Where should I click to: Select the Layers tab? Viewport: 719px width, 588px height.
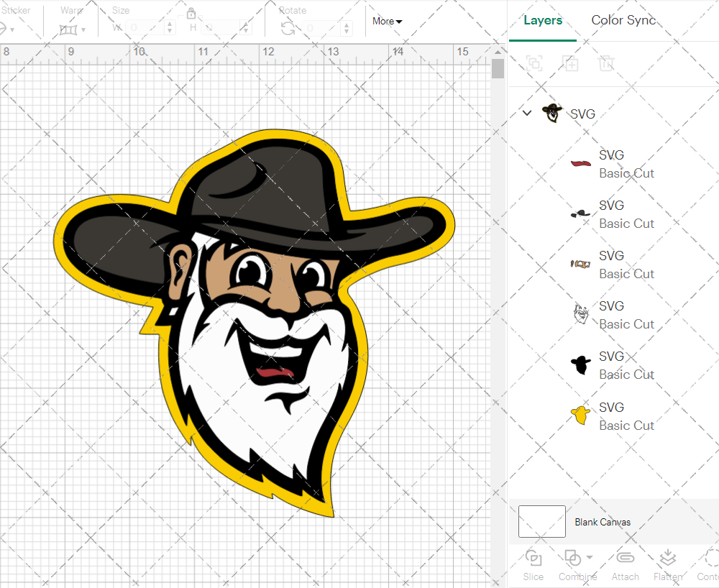pos(543,20)
